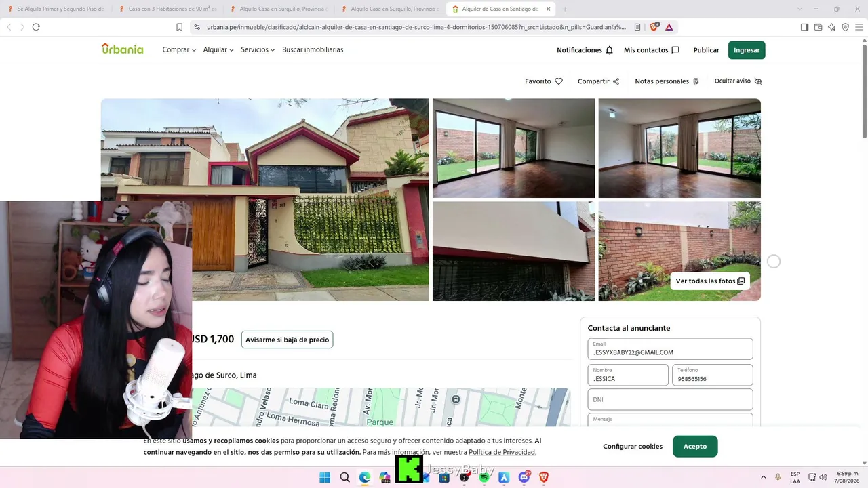868x488 pixels.
Task: Click the Email input field
Action: (x=670, y=349)
